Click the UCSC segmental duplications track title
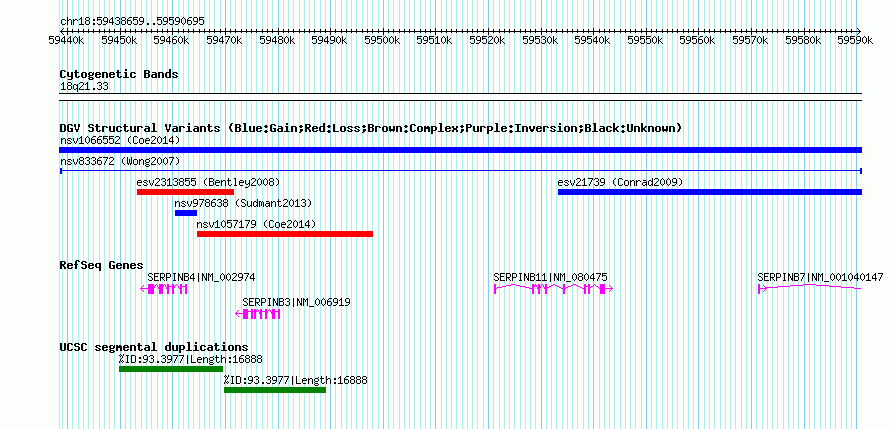Screen dimensions: 890x429 [154, 347]
